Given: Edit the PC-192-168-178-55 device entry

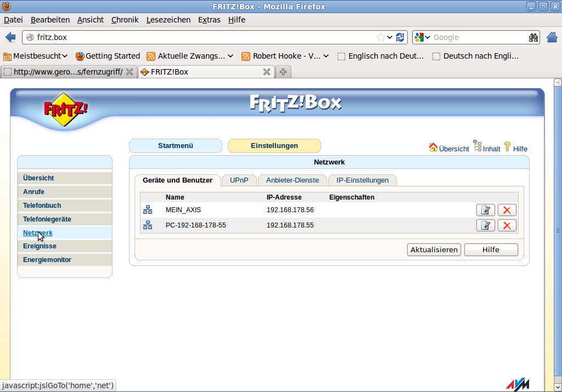Looking at the screenshot, I should (x=485, y=225).
